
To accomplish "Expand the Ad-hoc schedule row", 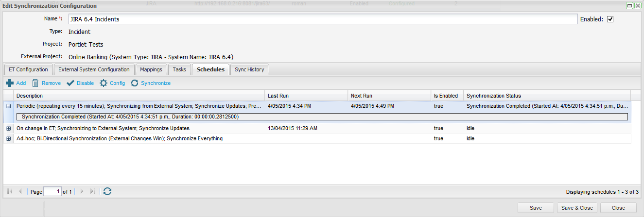I will point(9,139).
